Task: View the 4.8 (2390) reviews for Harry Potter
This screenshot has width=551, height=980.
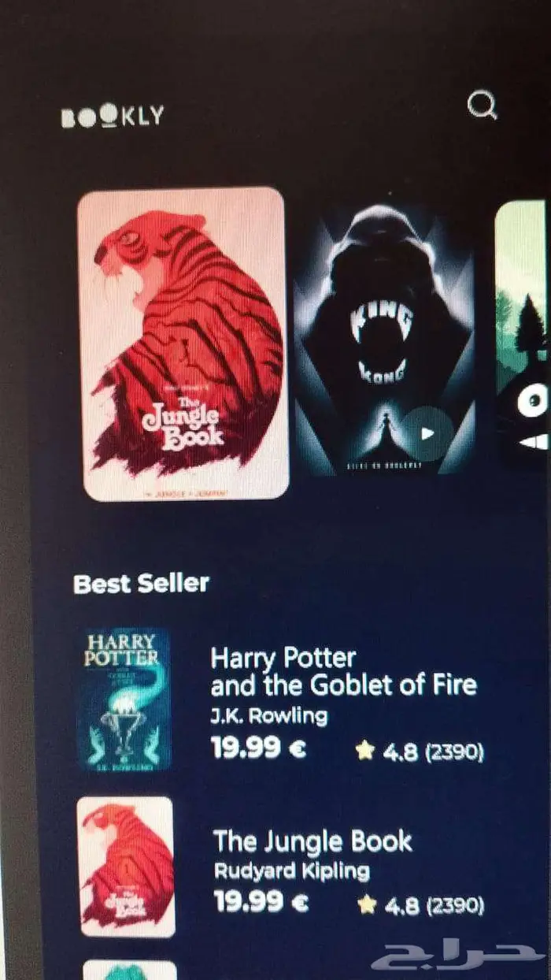Action: (433, 752)
